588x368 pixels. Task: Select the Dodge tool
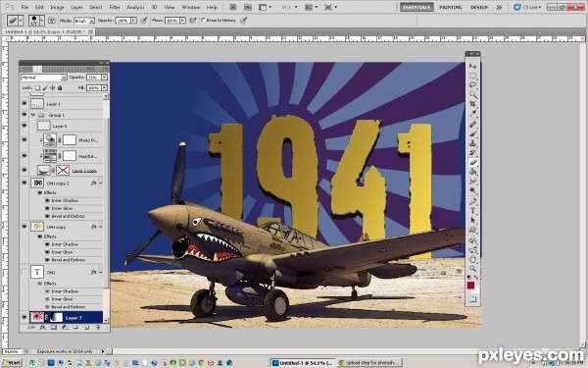click(x=473, y=190)
